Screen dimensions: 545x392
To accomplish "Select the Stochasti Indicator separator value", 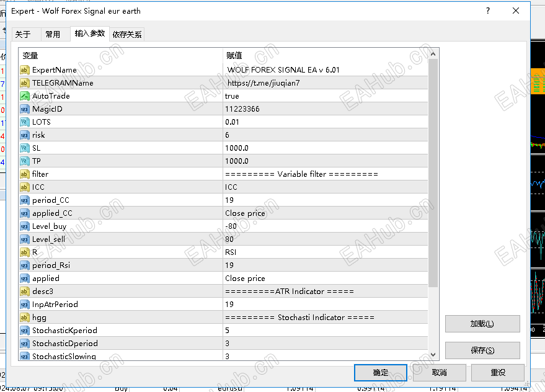I will click(x=299, y=318).
